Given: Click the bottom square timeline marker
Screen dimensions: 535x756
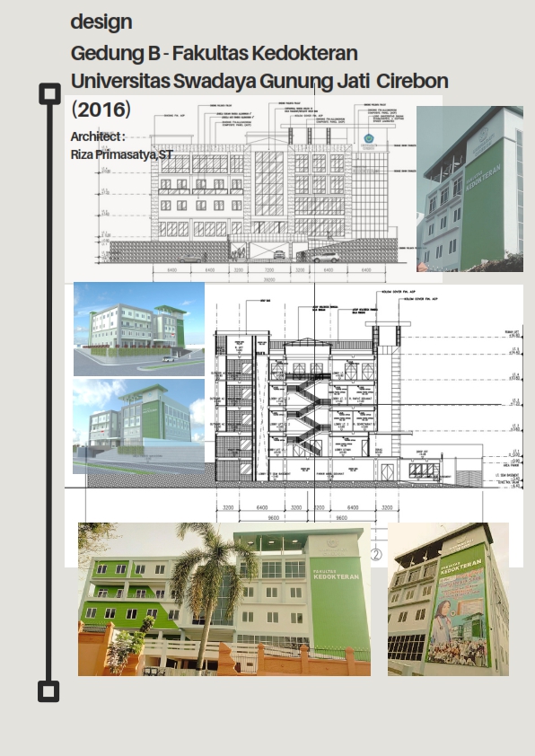Looking at the screenshot, I should click(48, 691).
